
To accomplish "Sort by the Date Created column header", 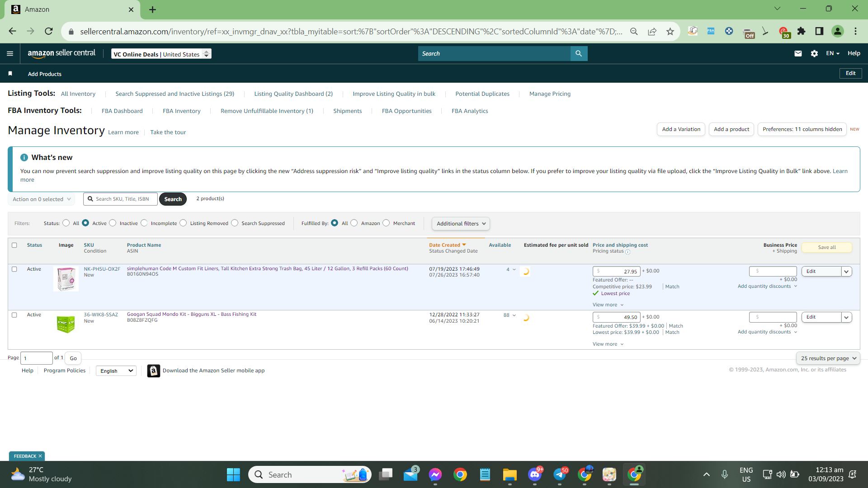I will tap(447, 245).
